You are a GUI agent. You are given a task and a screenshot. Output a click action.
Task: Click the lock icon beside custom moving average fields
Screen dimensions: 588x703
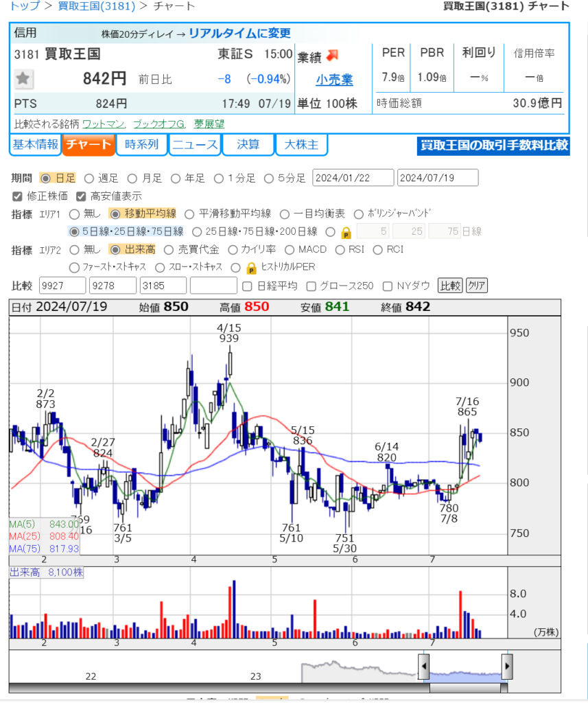pyautogui.click(x=346, y=232)
